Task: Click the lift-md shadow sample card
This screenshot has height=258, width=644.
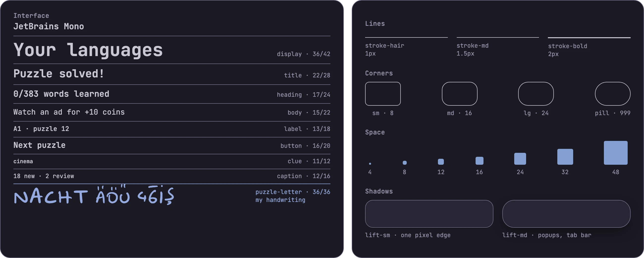Action: click(566, 214)
